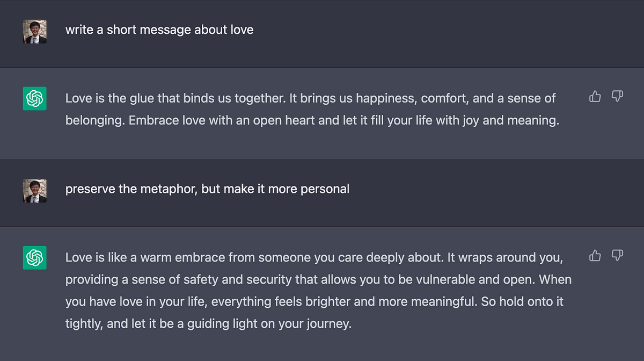Click the line starting "you have love in your life"
The height and width of the screenshot is (361, 644).
[x=314, y=302]
